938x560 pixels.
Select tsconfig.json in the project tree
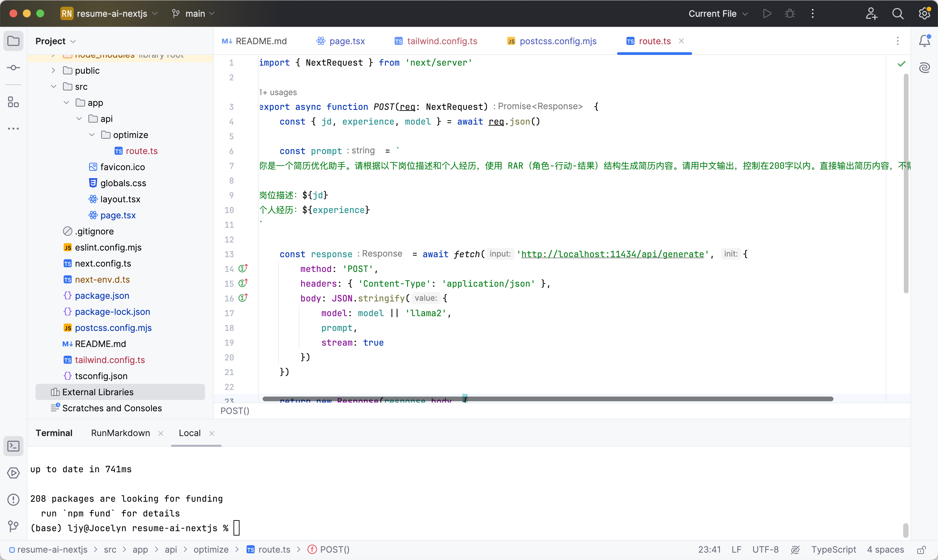point(101,376)
